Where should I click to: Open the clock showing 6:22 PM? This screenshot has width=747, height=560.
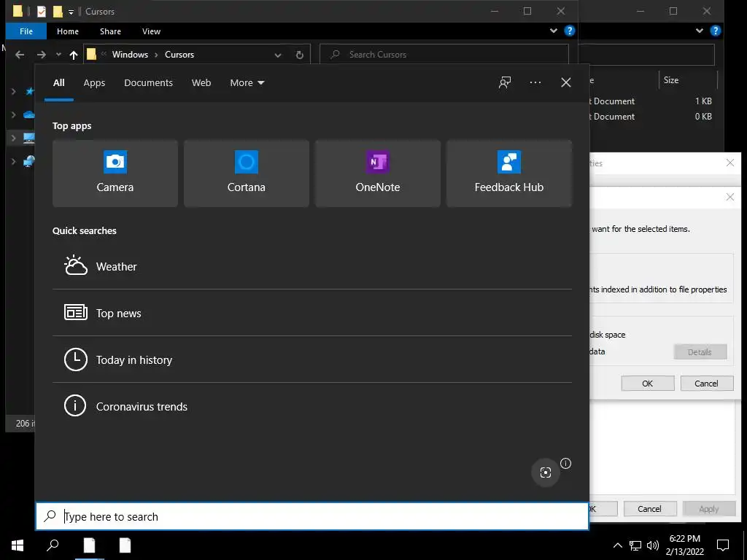point(684,545)
